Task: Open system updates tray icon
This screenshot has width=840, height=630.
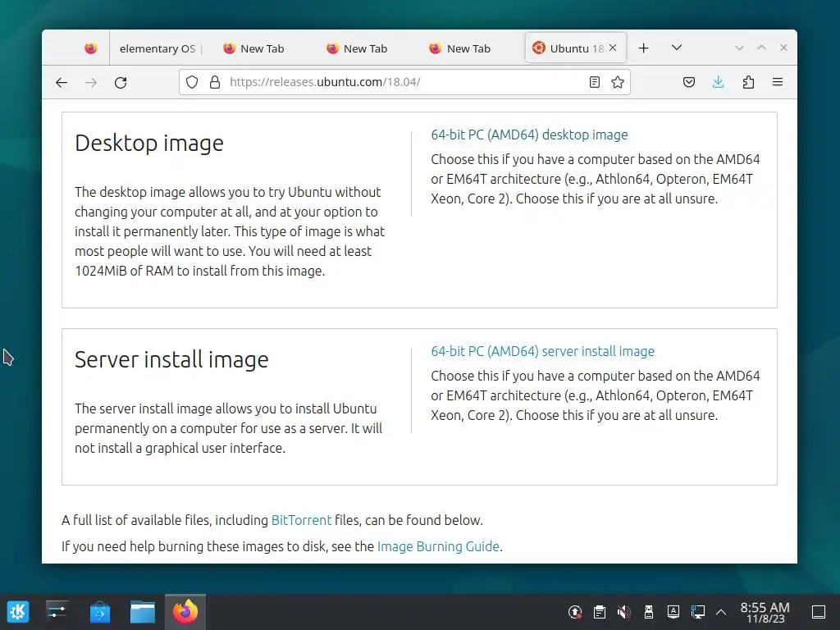Action: coord(575,612)
